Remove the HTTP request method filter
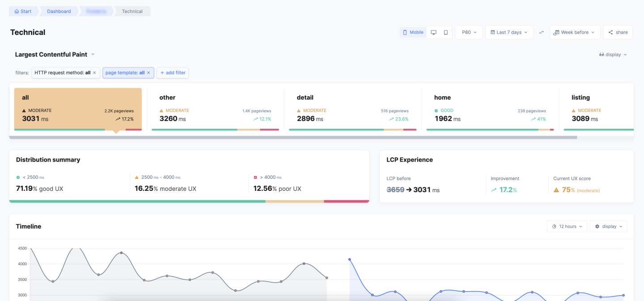This screenshot has height=301, width=644. click(x=94, y=72)
